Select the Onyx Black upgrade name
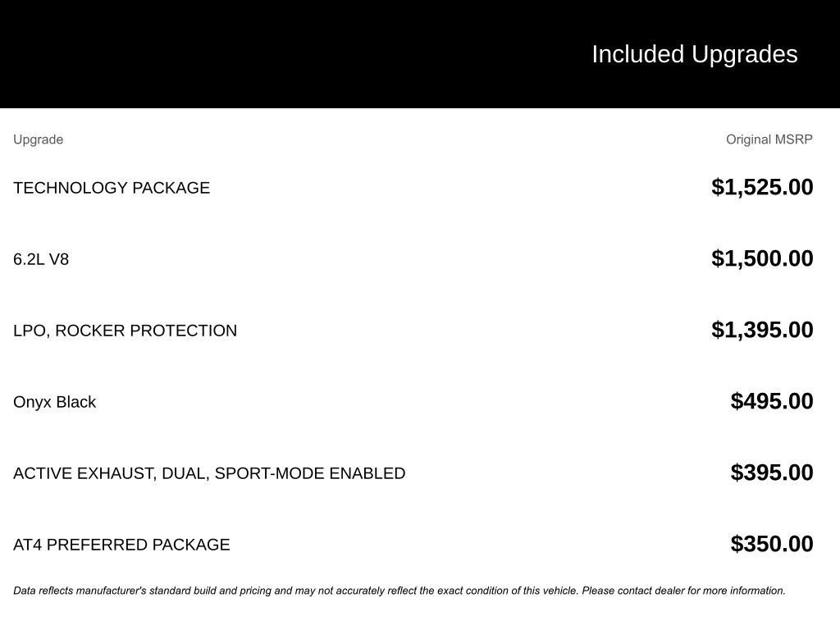 click(x=54, y=402)
